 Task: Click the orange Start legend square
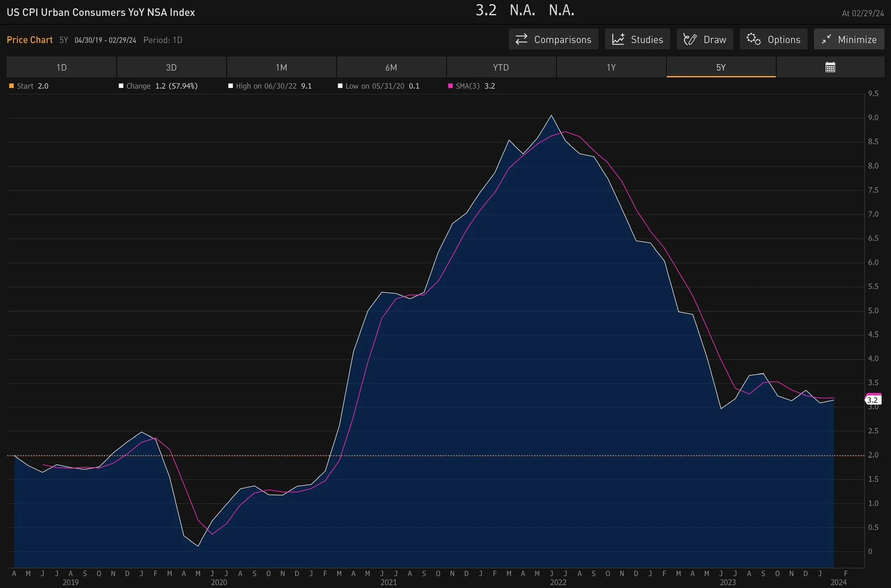11,86
